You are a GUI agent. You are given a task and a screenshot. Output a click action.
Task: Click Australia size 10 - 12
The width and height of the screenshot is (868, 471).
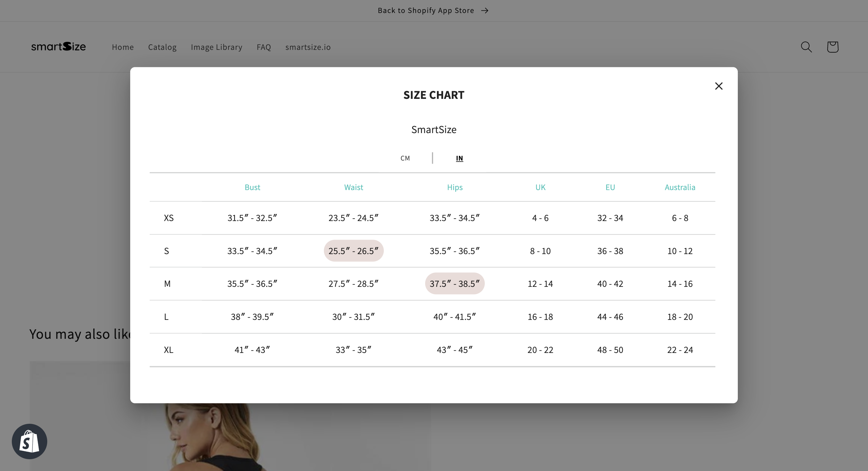pyautogui.click(x=680, y=251)
